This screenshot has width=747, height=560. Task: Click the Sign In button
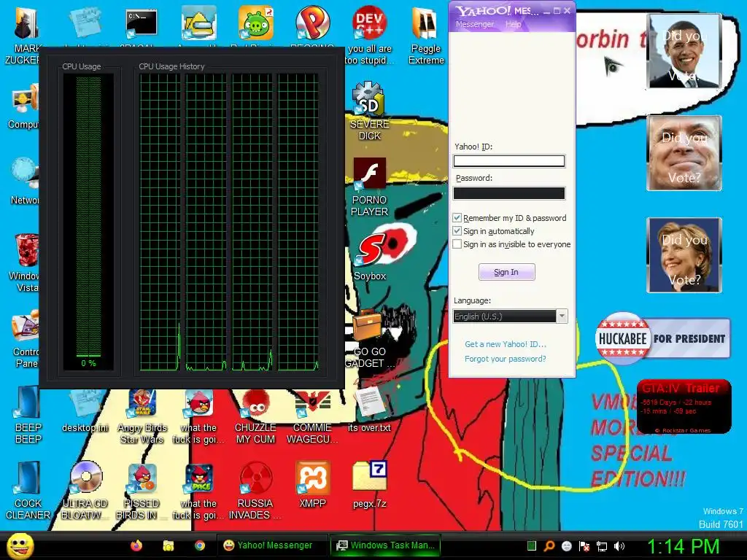tap(506, 272)
